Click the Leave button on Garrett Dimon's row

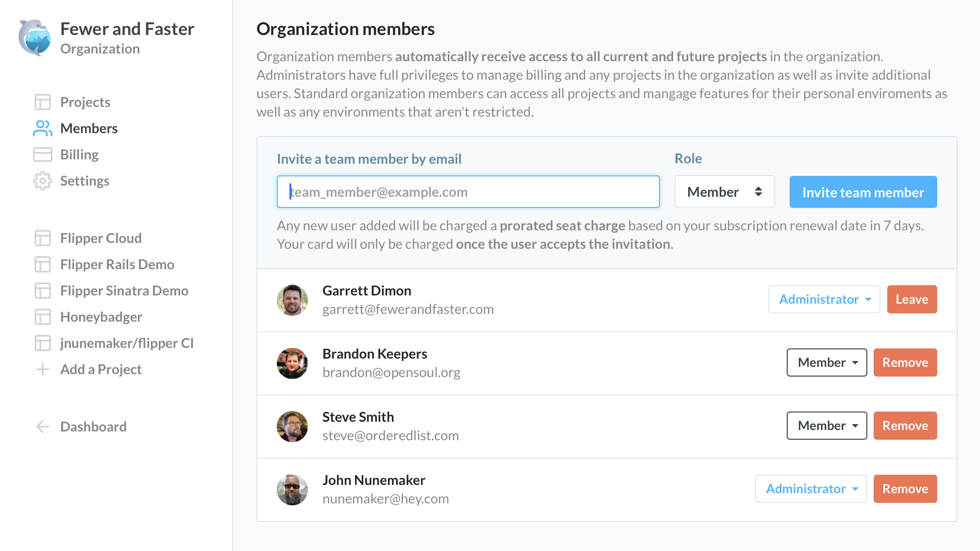[x=912, y=299]
